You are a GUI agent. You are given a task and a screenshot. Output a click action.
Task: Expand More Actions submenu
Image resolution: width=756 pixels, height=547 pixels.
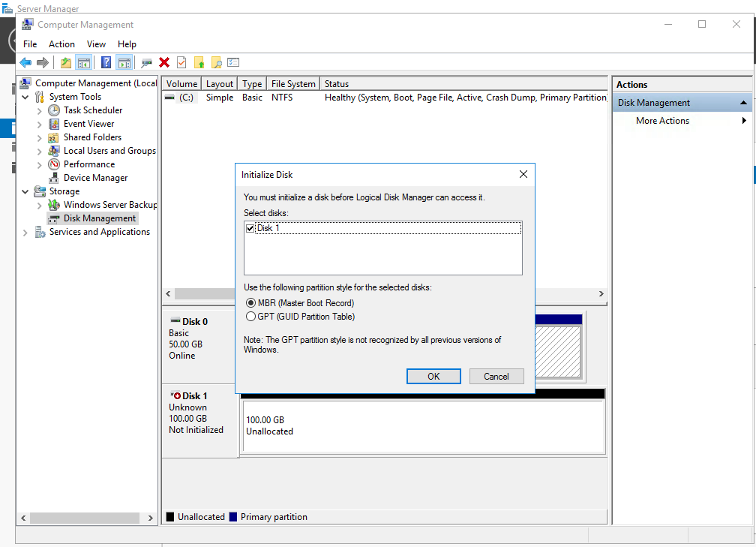click(744, 121)
